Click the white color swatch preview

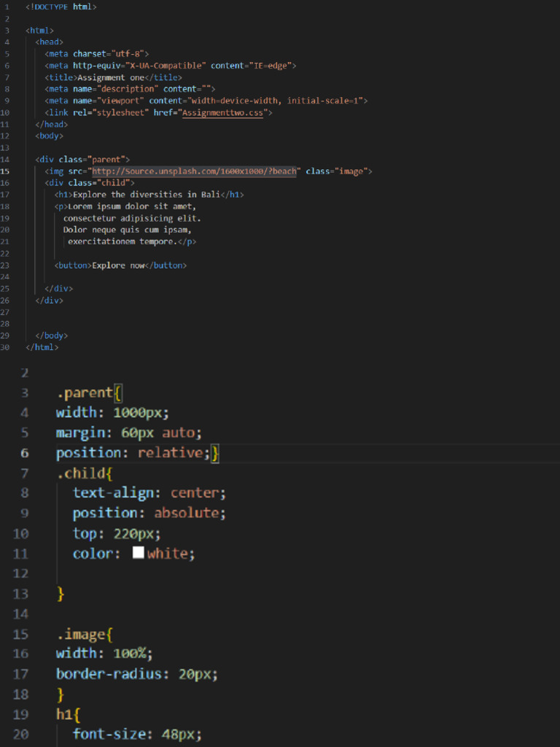coord(138,553)
